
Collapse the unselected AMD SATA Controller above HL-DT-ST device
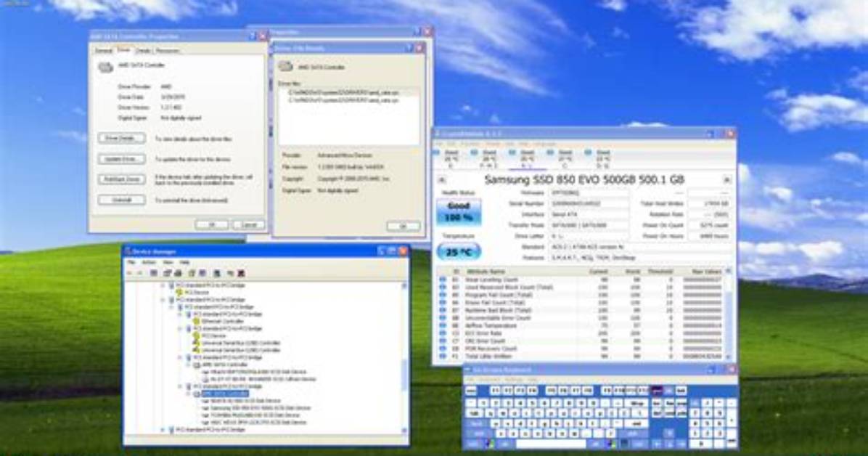tap(188, 365)
